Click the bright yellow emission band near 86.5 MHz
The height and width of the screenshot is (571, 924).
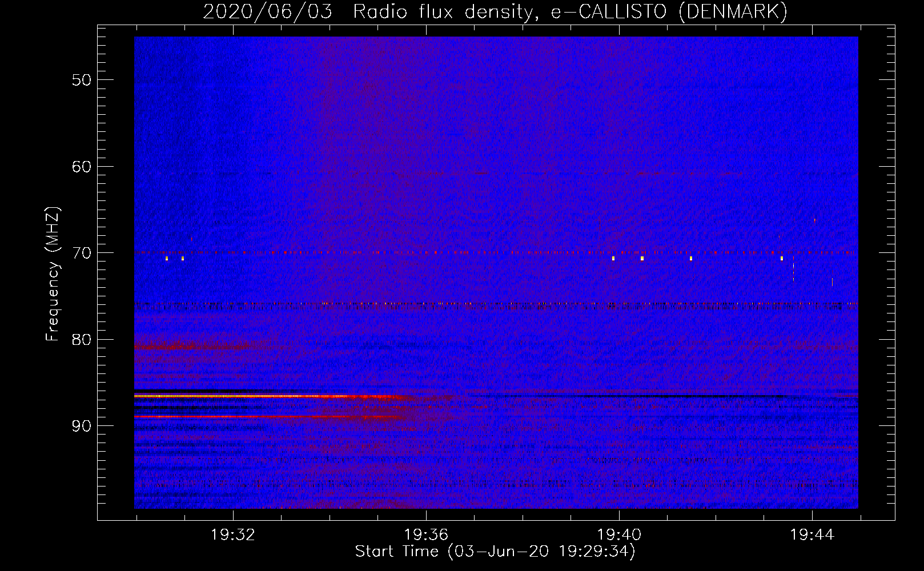click(268, 396)
